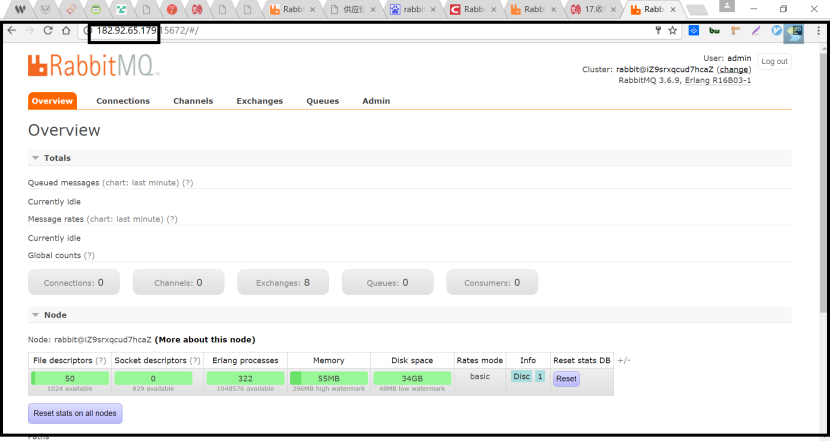
Task: Click the blue Dropbox-style extension icon
Action: [x=693, y=31]
